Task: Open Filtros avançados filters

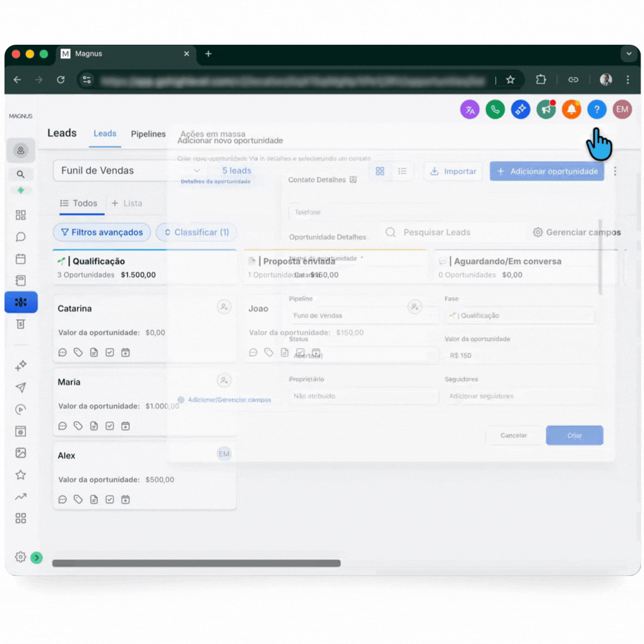Action: [x=102, y=233]
